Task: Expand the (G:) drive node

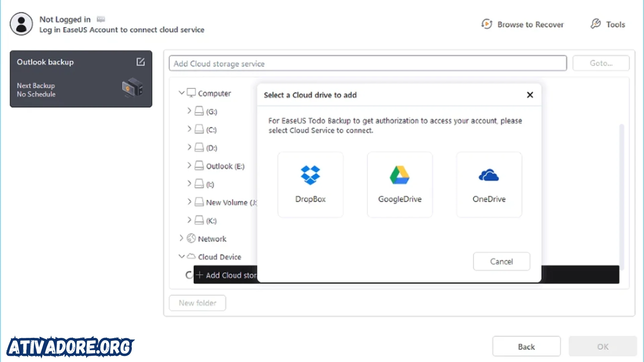Action: tap(189, 111)
